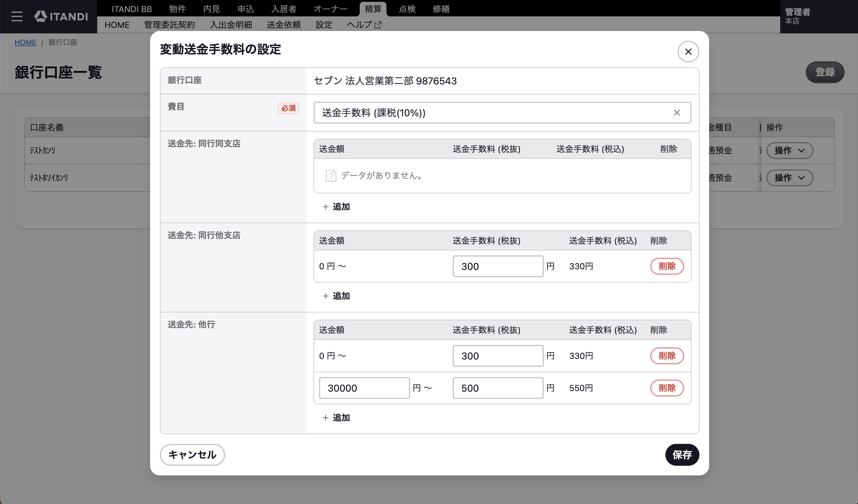Save the fee settings with 保存
This screenshot has width=858, height=504.
tap(682, 455)
